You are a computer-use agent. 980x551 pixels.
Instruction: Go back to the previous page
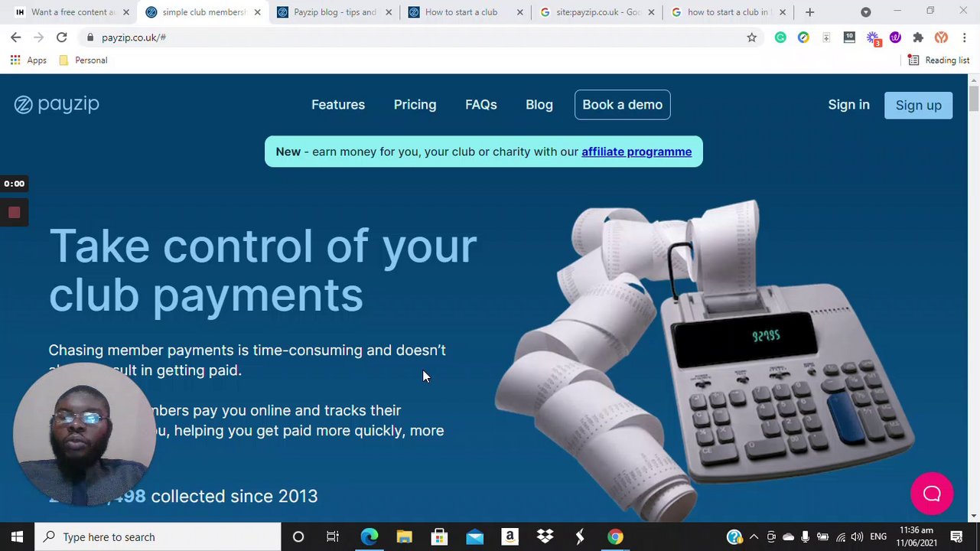pos(15,37)
